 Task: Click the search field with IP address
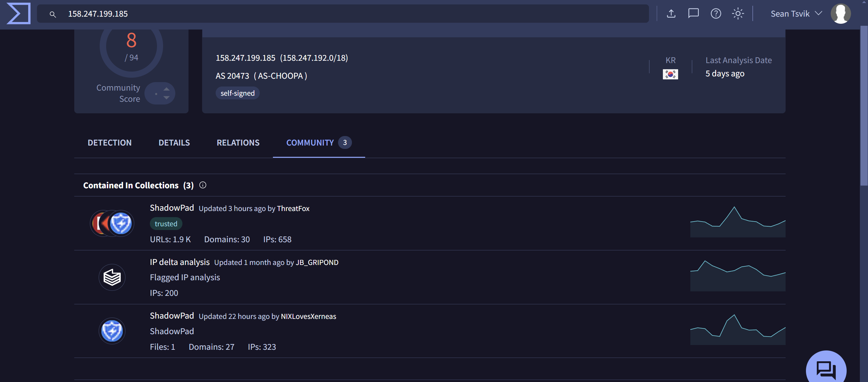[343, 14]
